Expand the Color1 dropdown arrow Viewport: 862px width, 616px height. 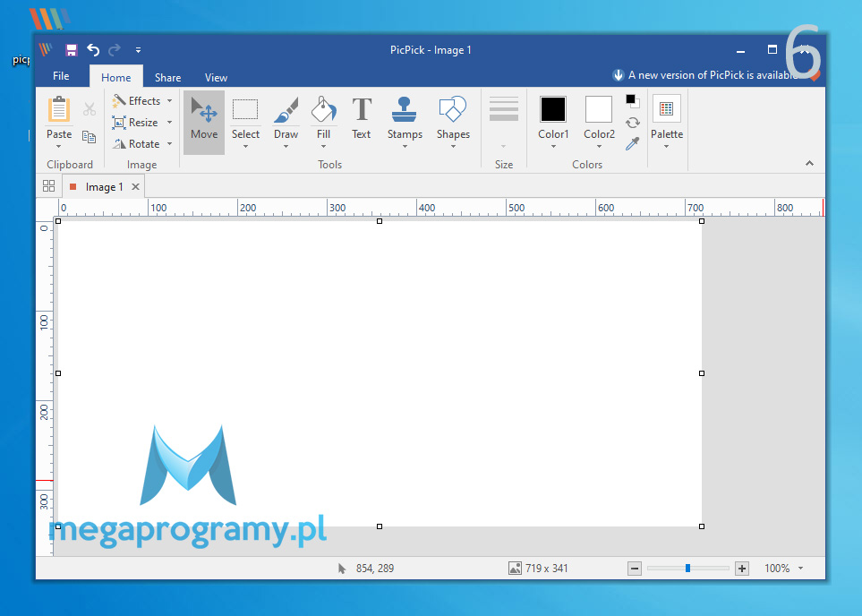[553, 146]
